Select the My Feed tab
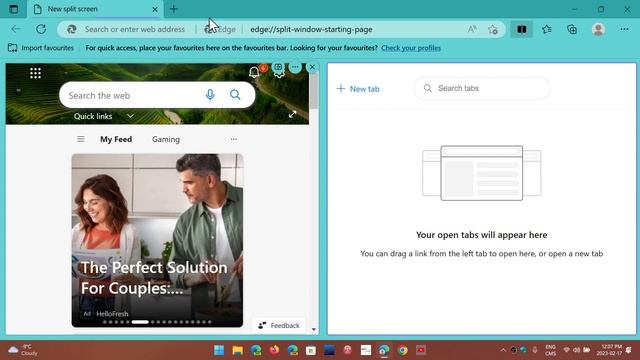 (x=116, y=139)
